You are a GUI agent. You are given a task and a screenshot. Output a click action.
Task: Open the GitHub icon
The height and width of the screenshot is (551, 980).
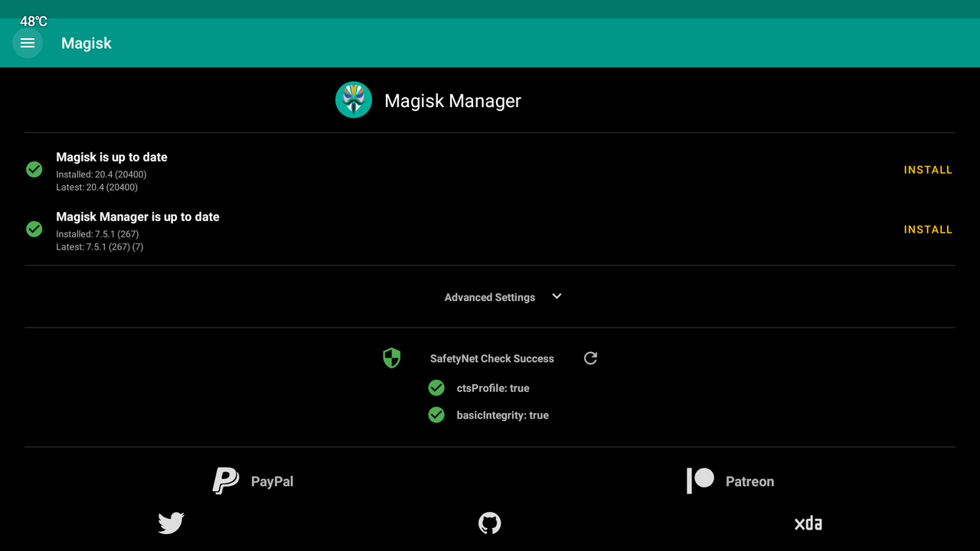(x=490, y=523)
